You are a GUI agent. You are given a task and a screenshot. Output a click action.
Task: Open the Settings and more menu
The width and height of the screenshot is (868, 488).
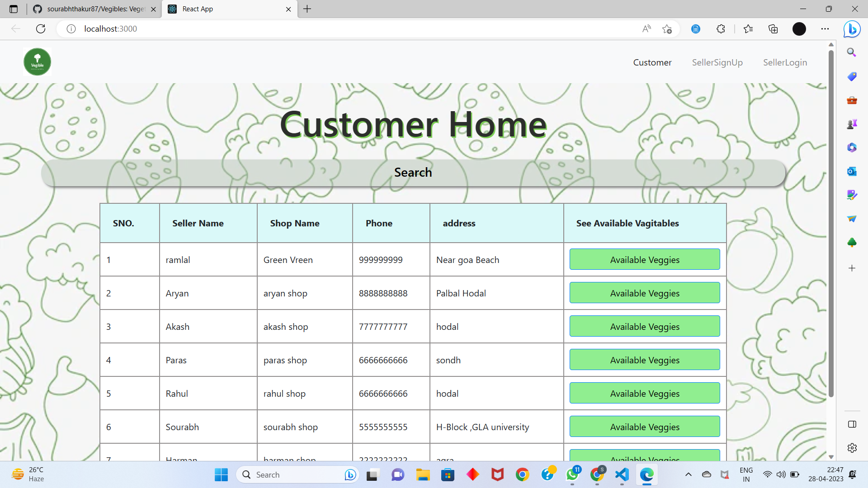pyautogui.click(x=825, y=28)
